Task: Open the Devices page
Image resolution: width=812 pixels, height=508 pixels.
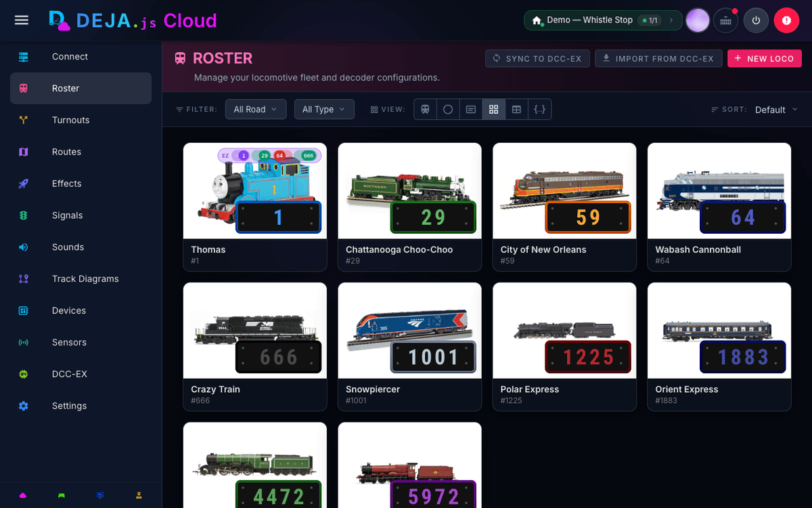Action: point(81,310)
